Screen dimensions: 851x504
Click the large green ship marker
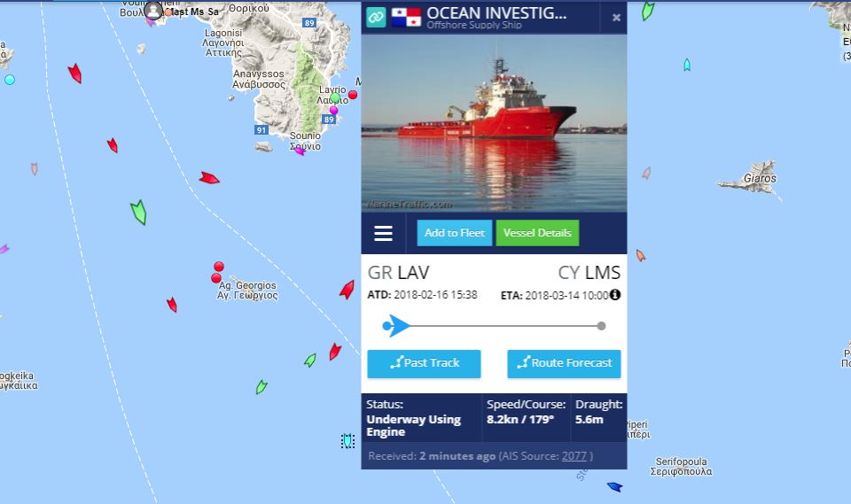coord(139,212)
